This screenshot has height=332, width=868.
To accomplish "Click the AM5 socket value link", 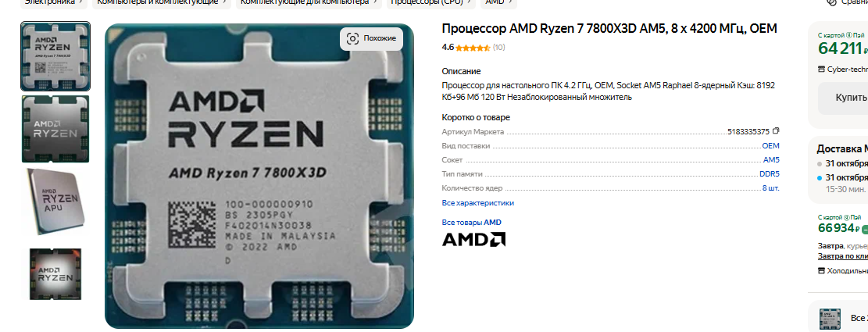I will pyautogui.click(x=771, y=160).
